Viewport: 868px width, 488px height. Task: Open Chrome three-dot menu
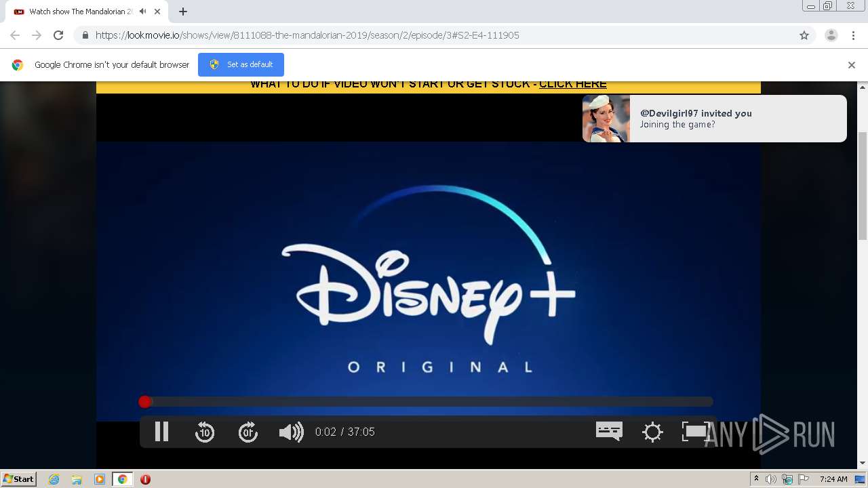point(853,35)
